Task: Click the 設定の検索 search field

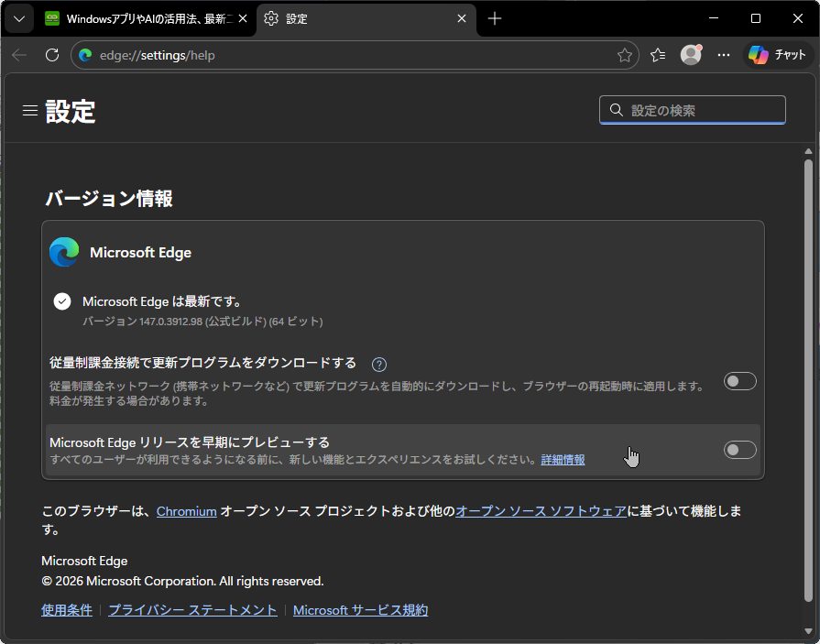Action: (693, 110)
